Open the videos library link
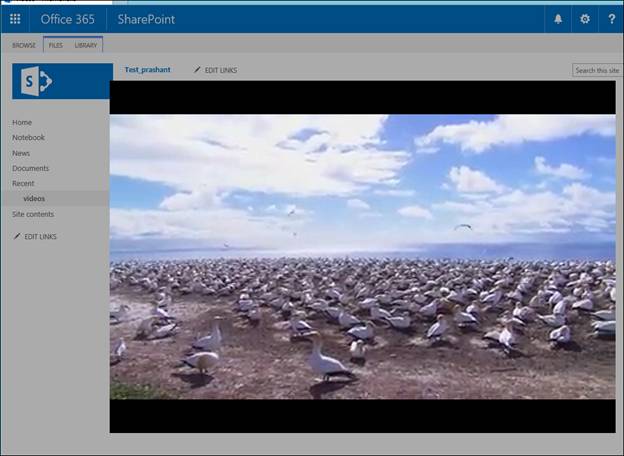The width and height of the screenshot is (624, 456). click(34, 199)
